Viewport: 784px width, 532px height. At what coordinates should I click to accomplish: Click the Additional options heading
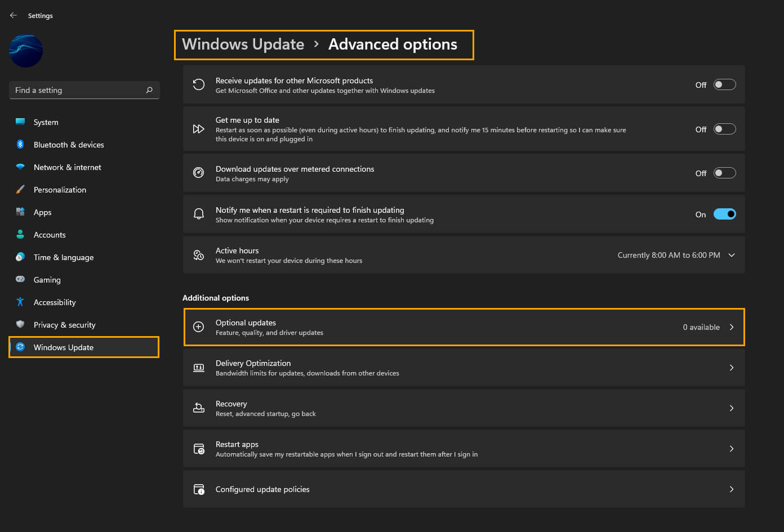[216, 298]
